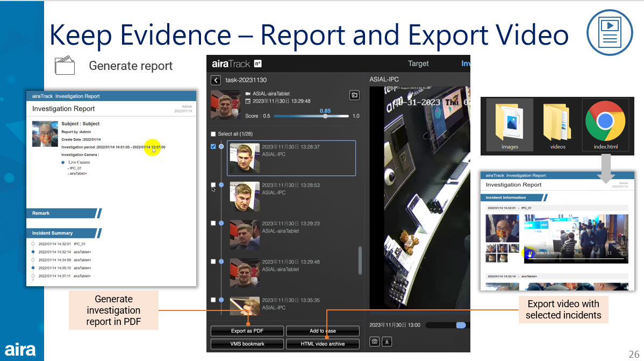Click the aira logo at the slide bottom
The image size is (644, 361).
pos(20,350)
